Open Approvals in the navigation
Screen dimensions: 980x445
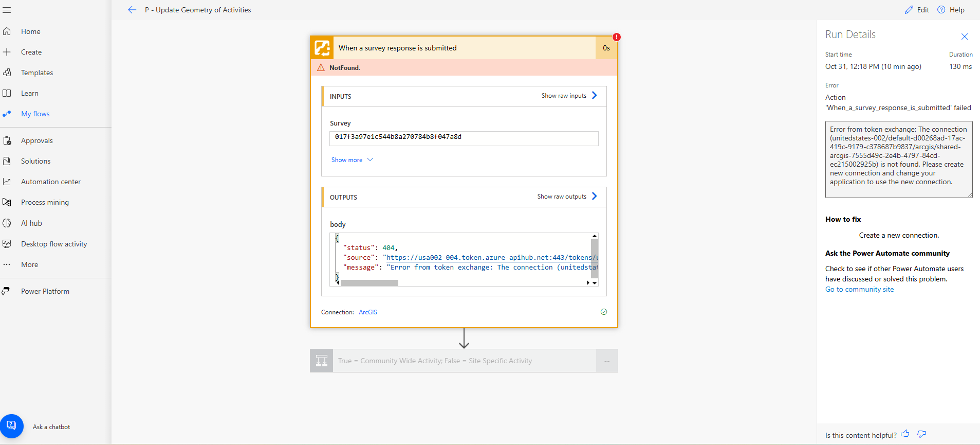click(x=37, y=140)
